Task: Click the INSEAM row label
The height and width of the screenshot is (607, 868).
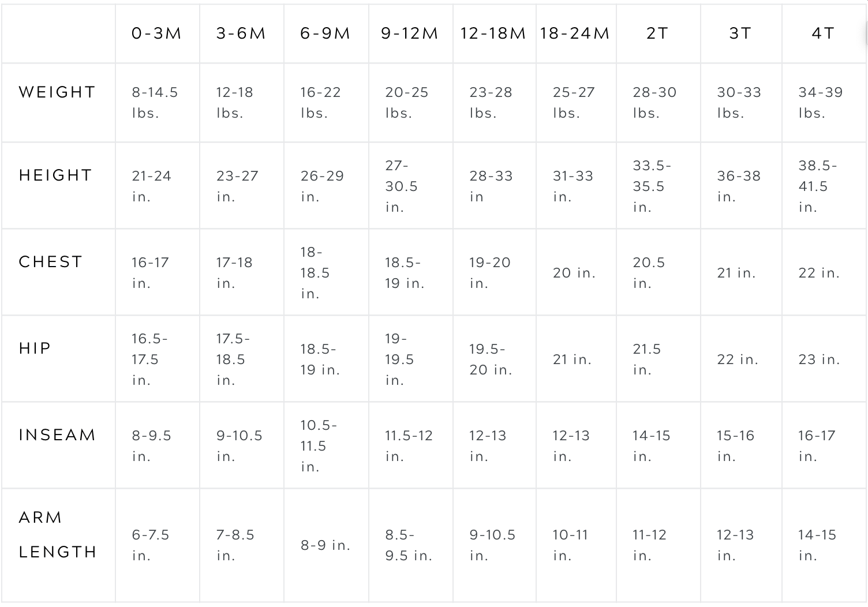Action: point(57,435)
